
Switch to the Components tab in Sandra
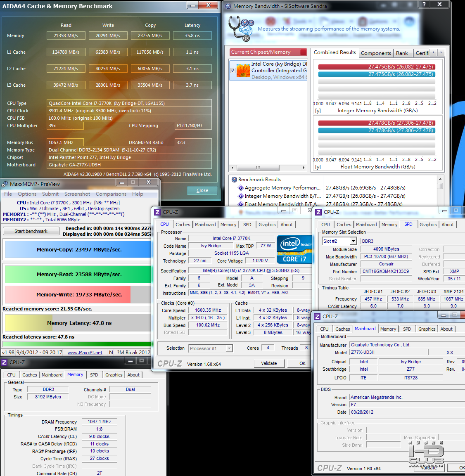pyautogui.click(x=375, y=53)
